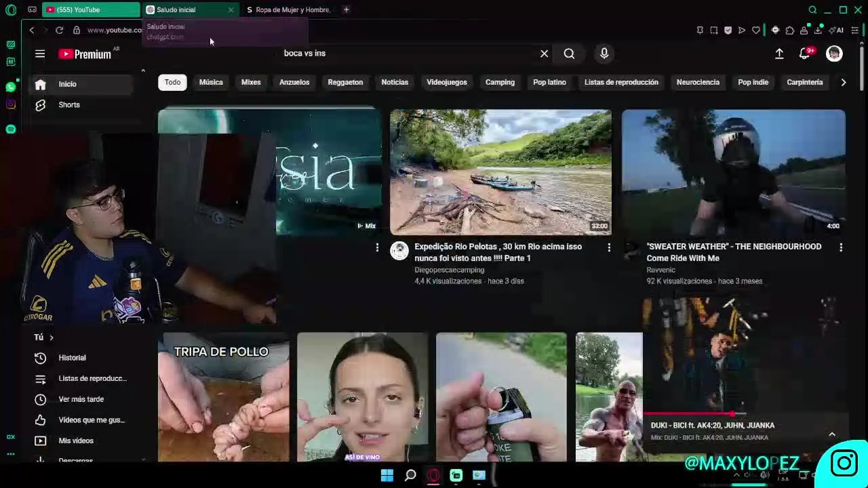This screenshot has width=868, height=488.
Task: Select the Todo filter chip
Action: tap(172, 82)
